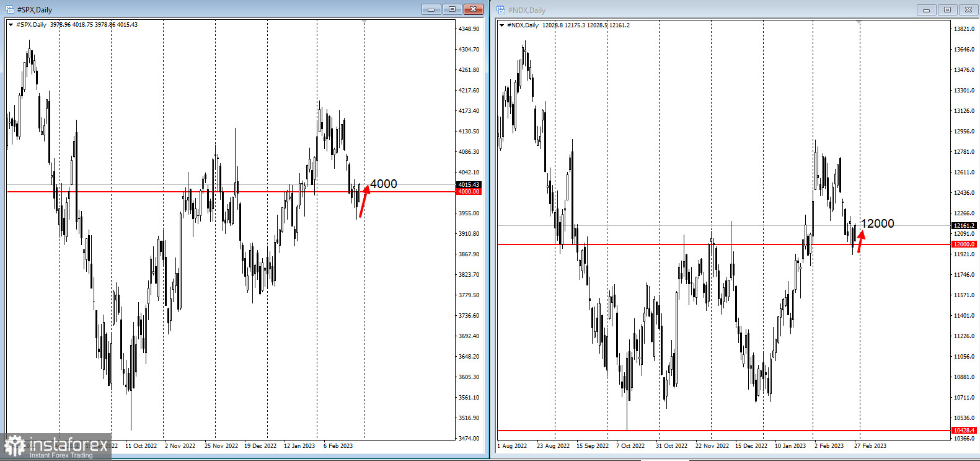Maximize the #SPX,Daily chart window

coord(452,9)
